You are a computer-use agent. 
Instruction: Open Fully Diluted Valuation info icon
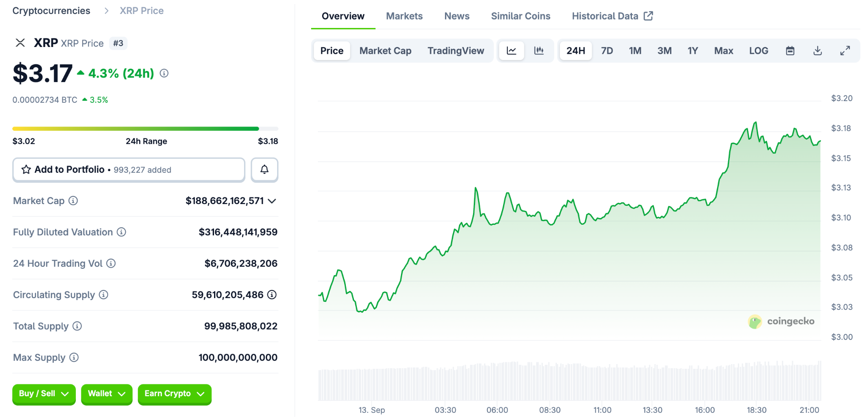[122, 232]
